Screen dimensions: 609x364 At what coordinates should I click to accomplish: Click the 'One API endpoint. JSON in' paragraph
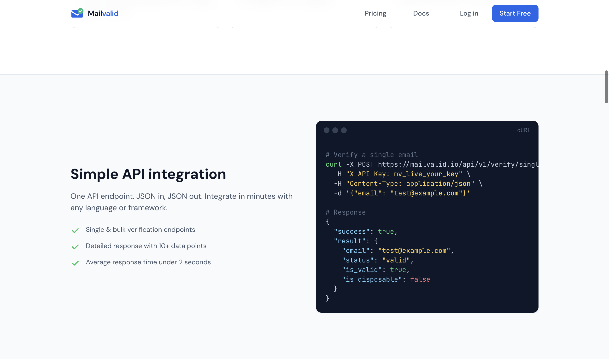coord(182,202)
